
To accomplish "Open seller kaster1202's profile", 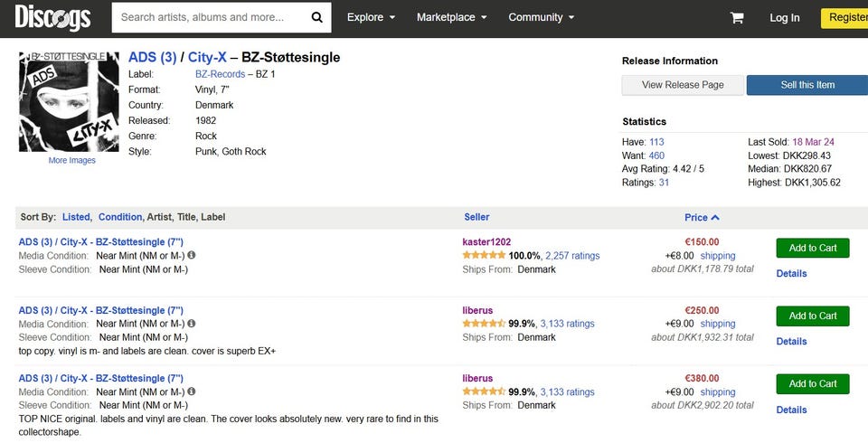I will [486, 242].
